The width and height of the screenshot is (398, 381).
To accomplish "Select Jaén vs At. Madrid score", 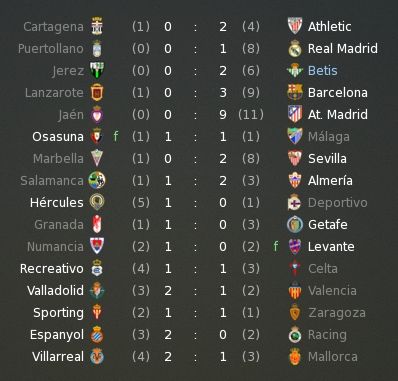I will [195, 115].
